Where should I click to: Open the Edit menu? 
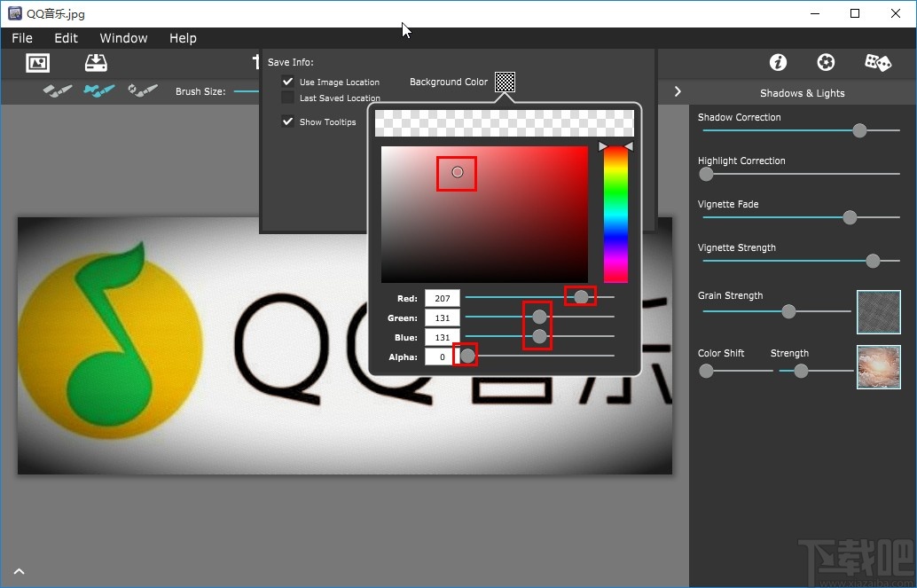click(x=67, y=38)
